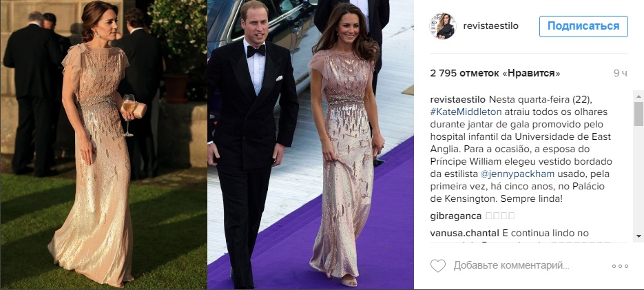Click the left photo of the beaded gown
This screenshot has height=290, width=644.
click(103, 145)
